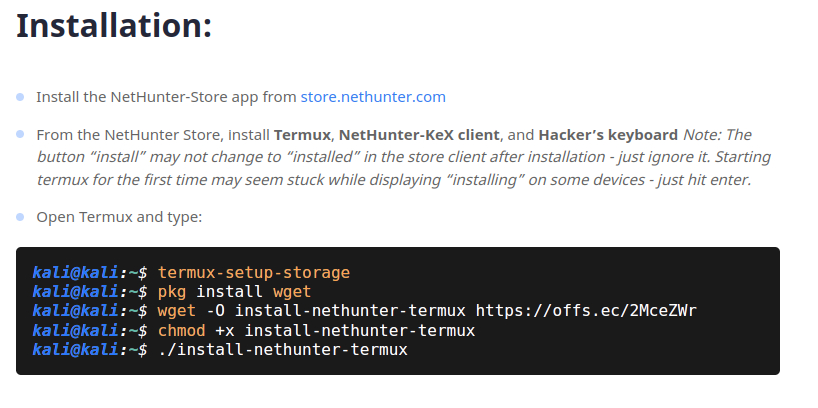Click the 'just ignore it' italic phrase
Screen dimensions: 818x408
(x=664, y=157)
